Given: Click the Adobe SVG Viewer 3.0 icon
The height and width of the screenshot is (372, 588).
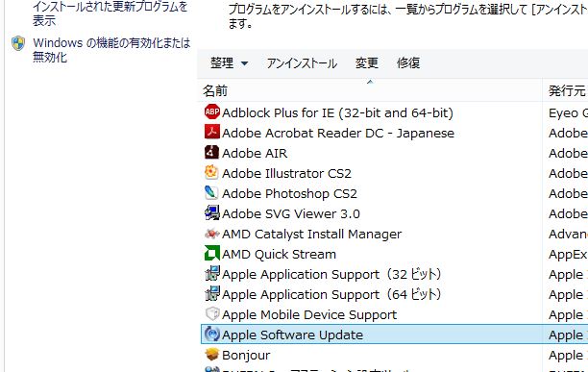Looking at the screenshot, I should [x=212, y=213].
